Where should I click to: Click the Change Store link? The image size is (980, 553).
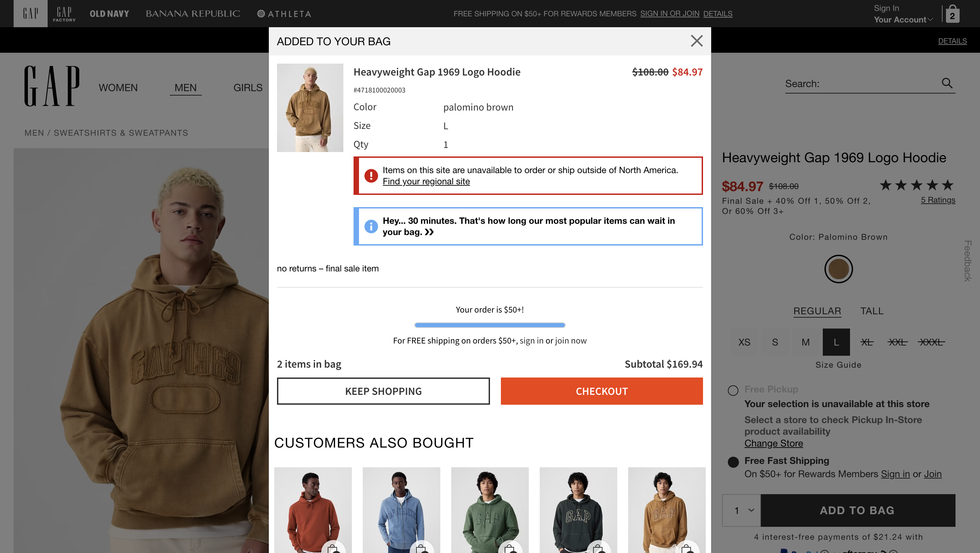[x=773, y=443]
